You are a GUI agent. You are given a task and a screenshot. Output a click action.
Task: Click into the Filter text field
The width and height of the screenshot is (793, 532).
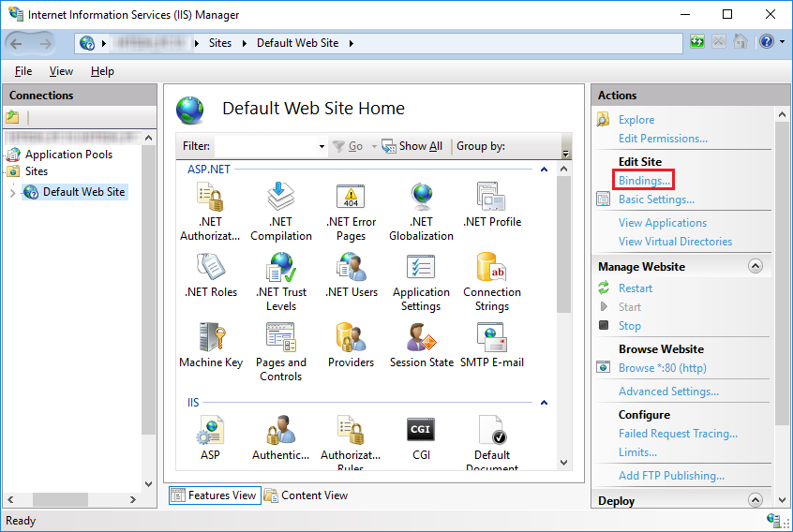point(265,146)
